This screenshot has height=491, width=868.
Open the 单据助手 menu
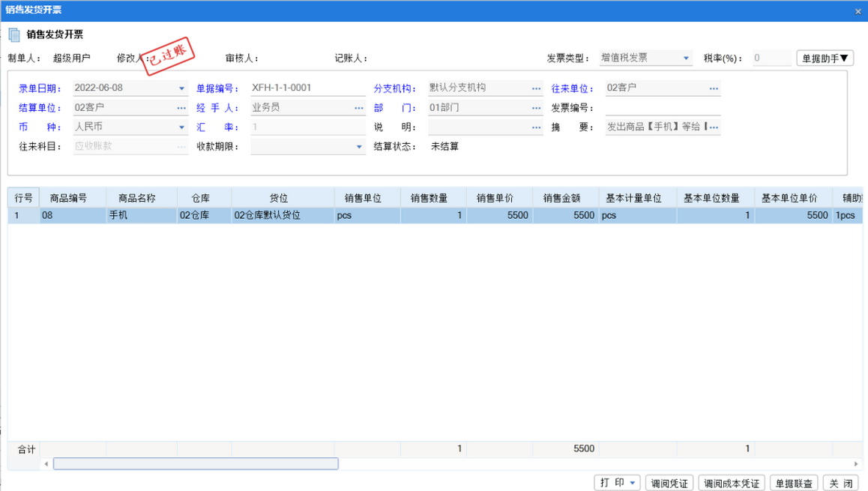[x=825, y=58]
